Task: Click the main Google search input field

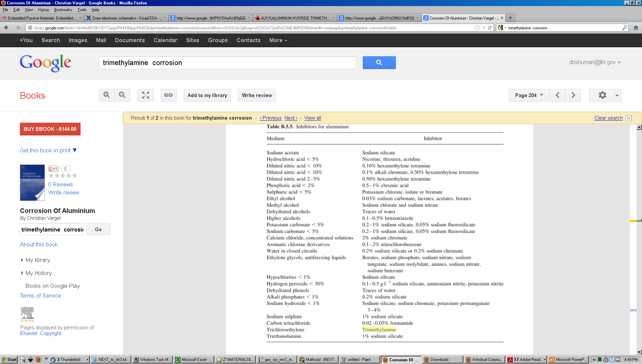Action: 227,63
